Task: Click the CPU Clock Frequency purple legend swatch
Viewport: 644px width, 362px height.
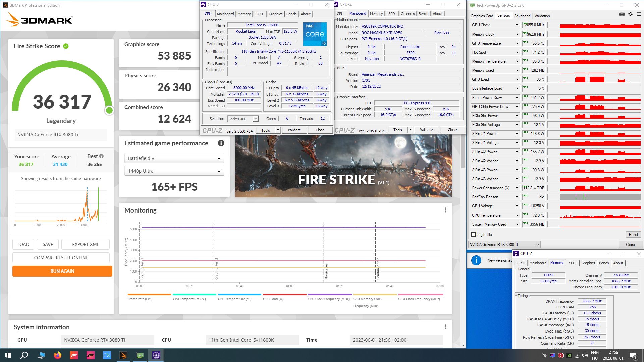Action: coord(330,294)
